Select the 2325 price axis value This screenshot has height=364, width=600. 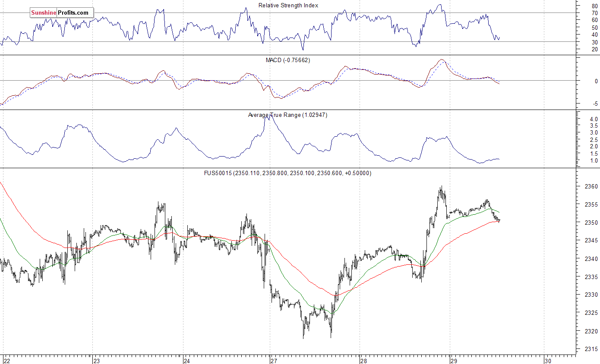coord(591,313)
